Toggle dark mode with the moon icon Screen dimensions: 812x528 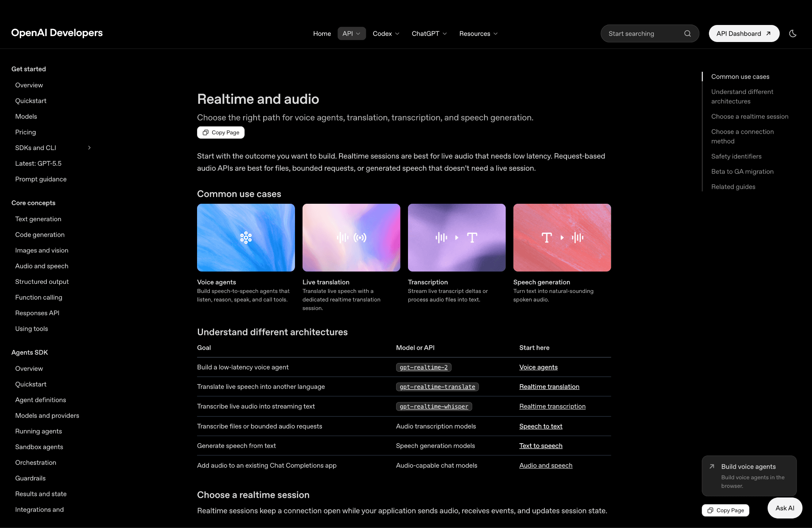(x=793, y=34)
